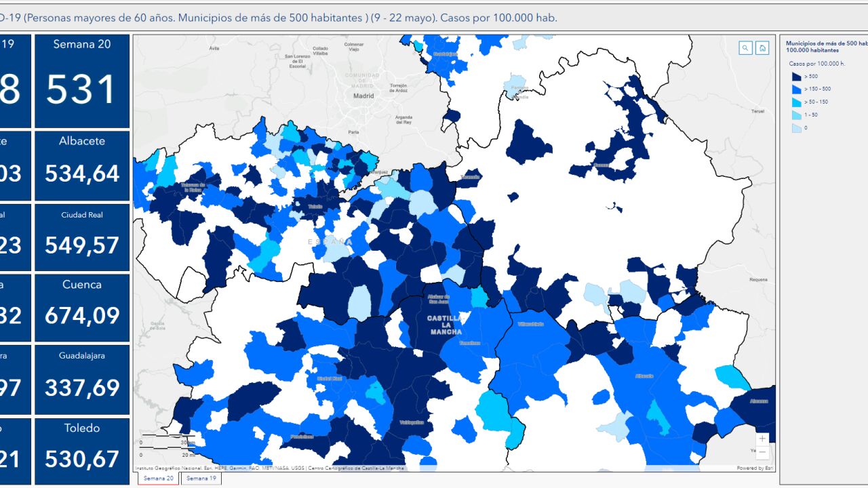Click the '> 50 - 150' legend swatch
Image resolution: width=868 pixels, height=488 pixels.
796,102
